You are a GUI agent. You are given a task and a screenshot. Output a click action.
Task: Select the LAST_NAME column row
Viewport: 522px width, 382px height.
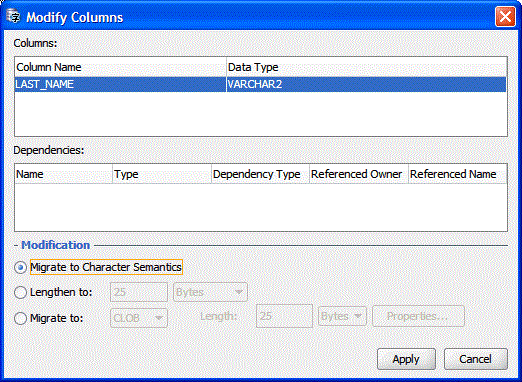click(260, 84)
